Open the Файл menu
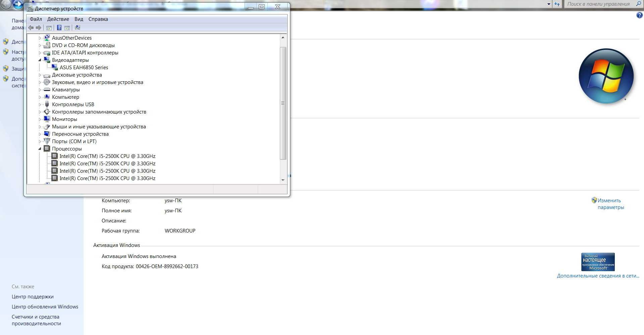Image resolution: width=644 pixels, height=335 pixels. pyautogui.click(x=36, y=19)
